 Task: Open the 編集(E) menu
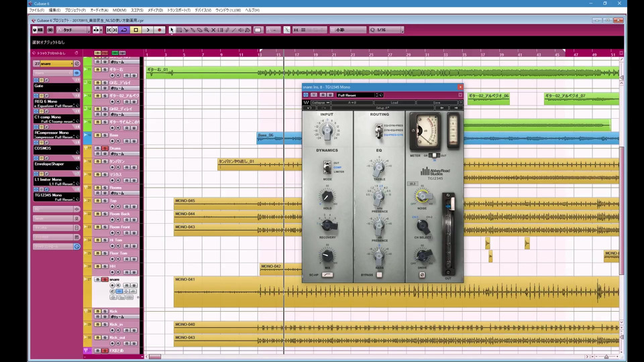(54, 10)
